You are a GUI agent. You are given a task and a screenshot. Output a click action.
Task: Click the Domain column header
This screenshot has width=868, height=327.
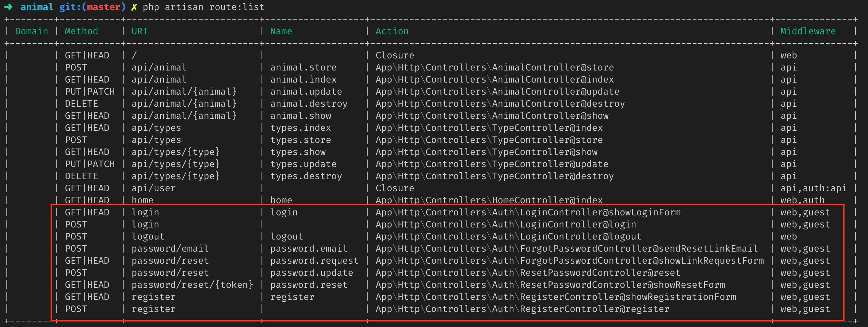coord(32,31)
